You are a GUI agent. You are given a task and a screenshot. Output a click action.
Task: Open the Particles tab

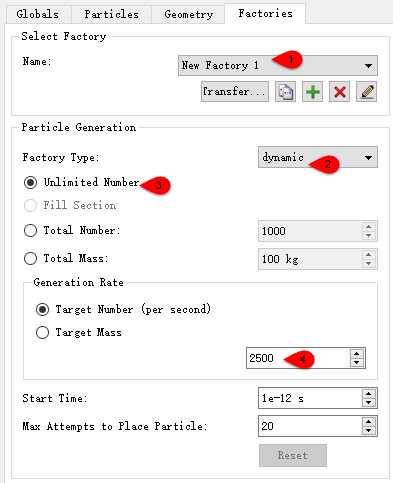click(111, 14)
